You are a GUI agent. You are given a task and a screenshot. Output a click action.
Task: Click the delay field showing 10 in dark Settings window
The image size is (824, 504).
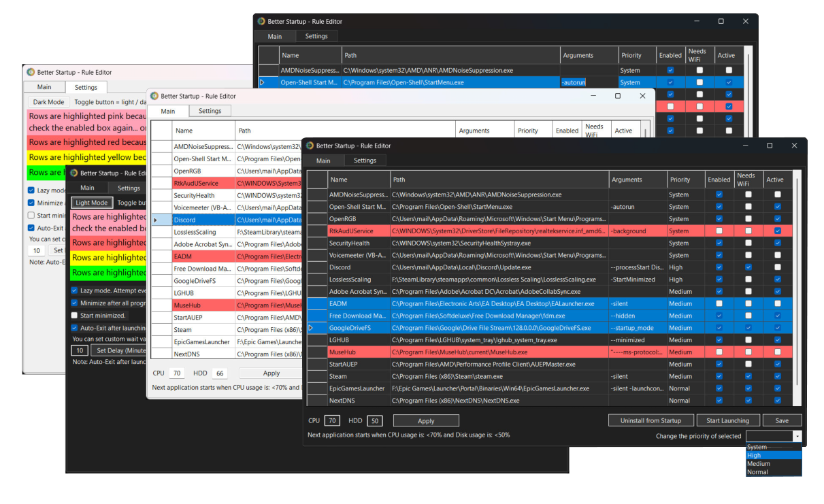coord(80,350)
